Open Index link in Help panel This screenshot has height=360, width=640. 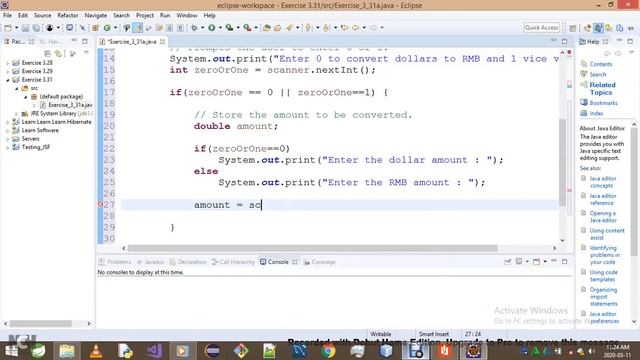(596, 113)
